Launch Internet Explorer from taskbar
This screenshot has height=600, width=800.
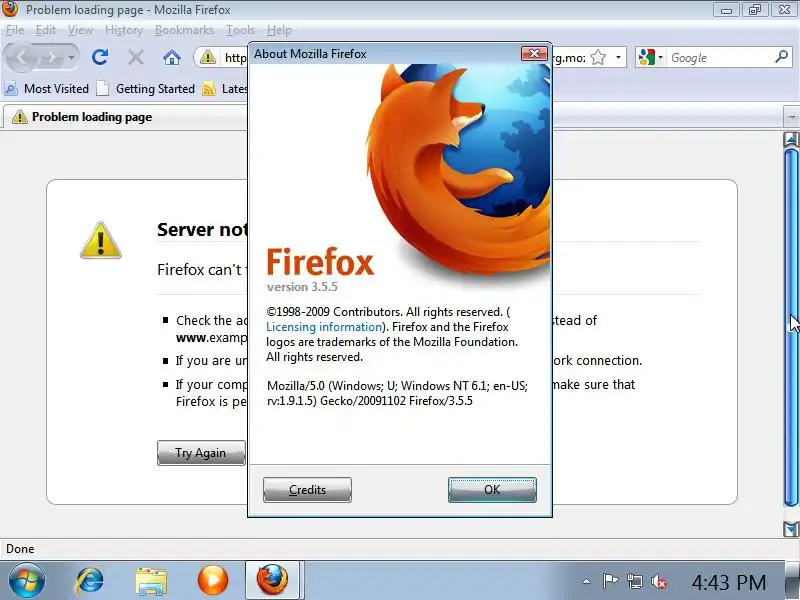[89, 581]
